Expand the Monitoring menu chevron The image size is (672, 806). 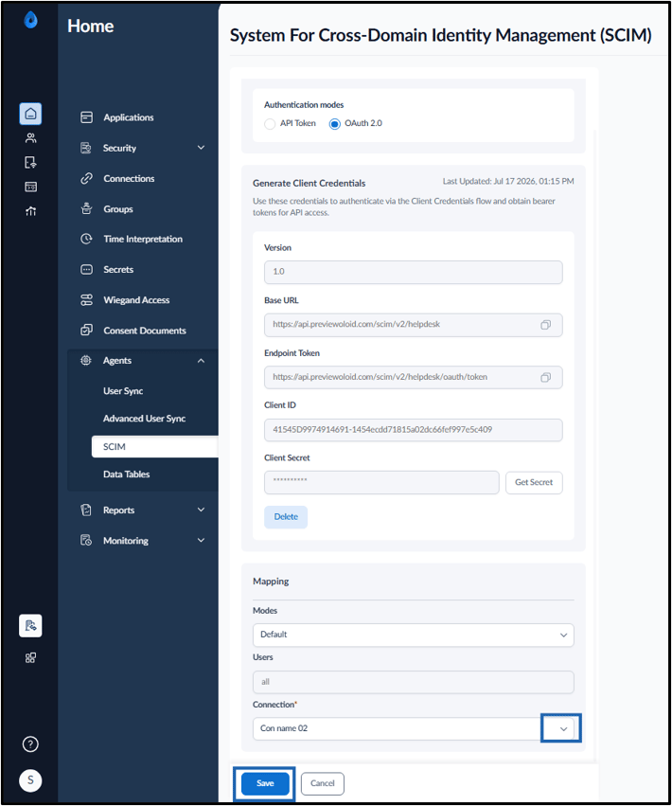pyautogui.click(x=201, y=540)
